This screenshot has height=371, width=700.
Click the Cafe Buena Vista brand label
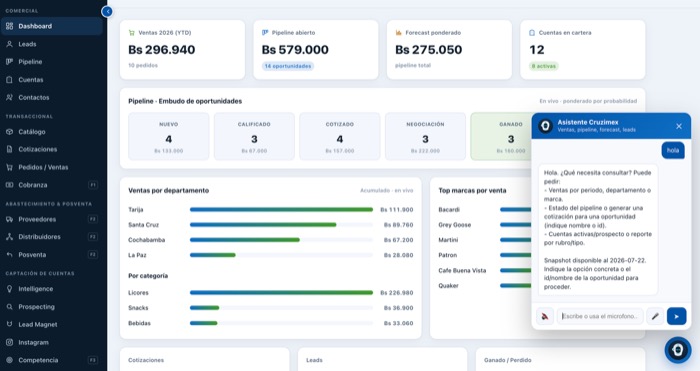click(x=462, y=271)
